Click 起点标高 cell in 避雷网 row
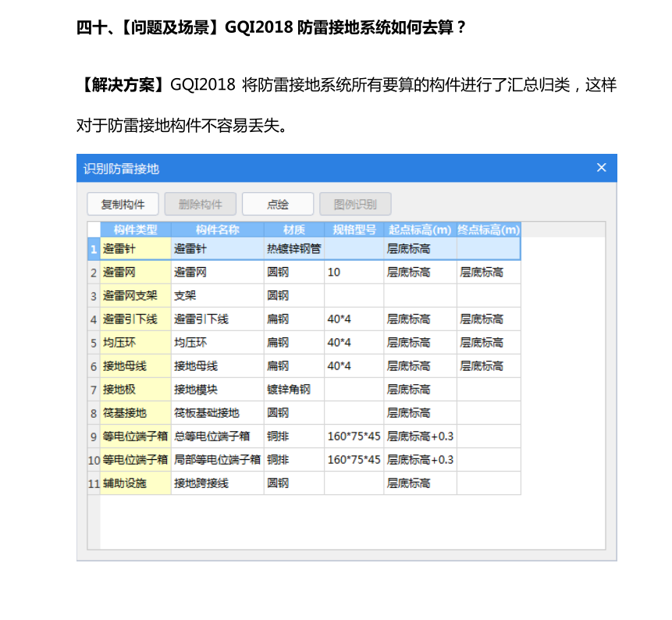Viewport: 672px width, 620px height. click(420, 273)
